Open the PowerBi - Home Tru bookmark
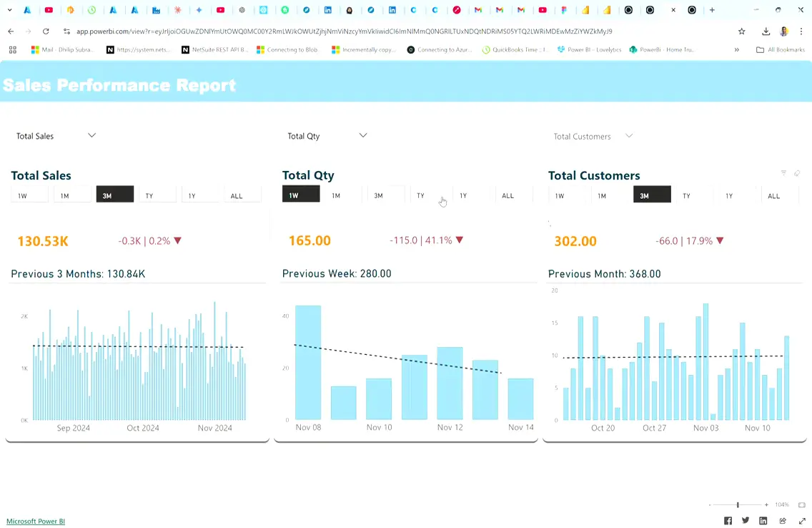The height and width of the screenshot is (528, 812). pyautogui.click(x=662, y=50)
